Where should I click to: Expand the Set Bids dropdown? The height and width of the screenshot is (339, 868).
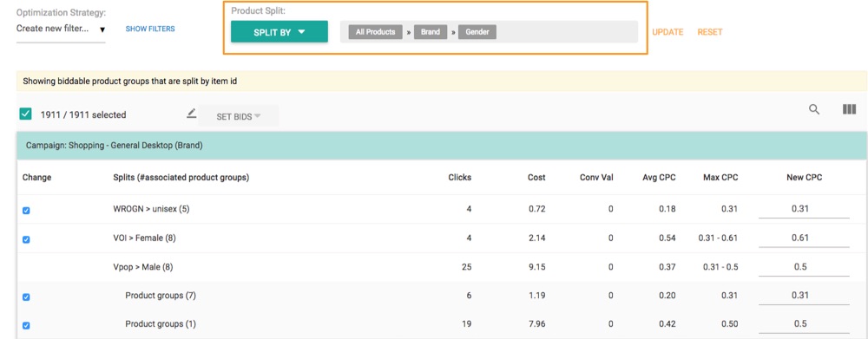click(x=238, y=117)
